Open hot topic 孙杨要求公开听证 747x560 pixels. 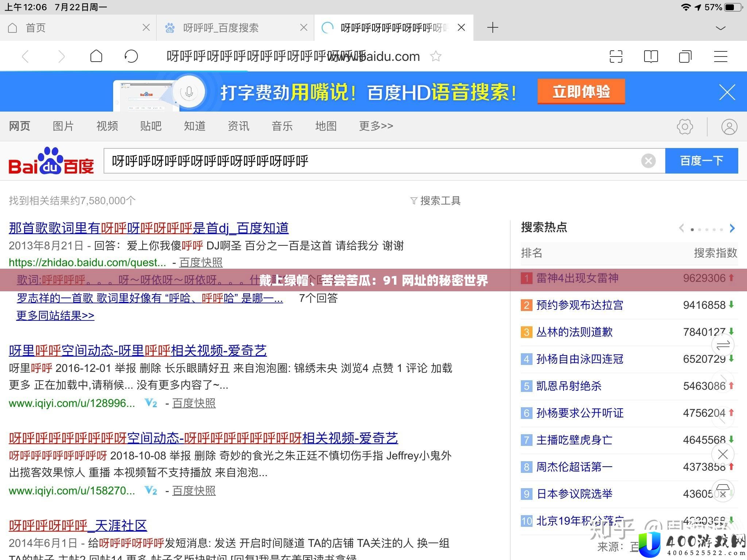(580, 413)
